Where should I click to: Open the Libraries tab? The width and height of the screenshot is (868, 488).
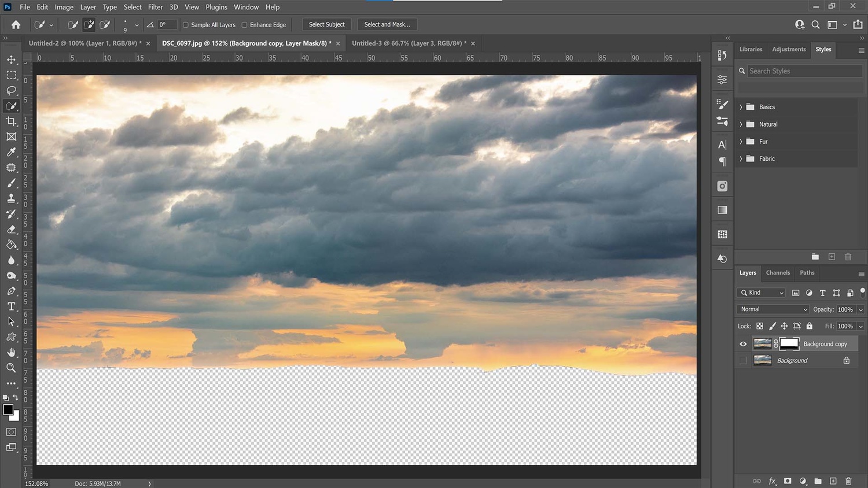click(751, 49)
